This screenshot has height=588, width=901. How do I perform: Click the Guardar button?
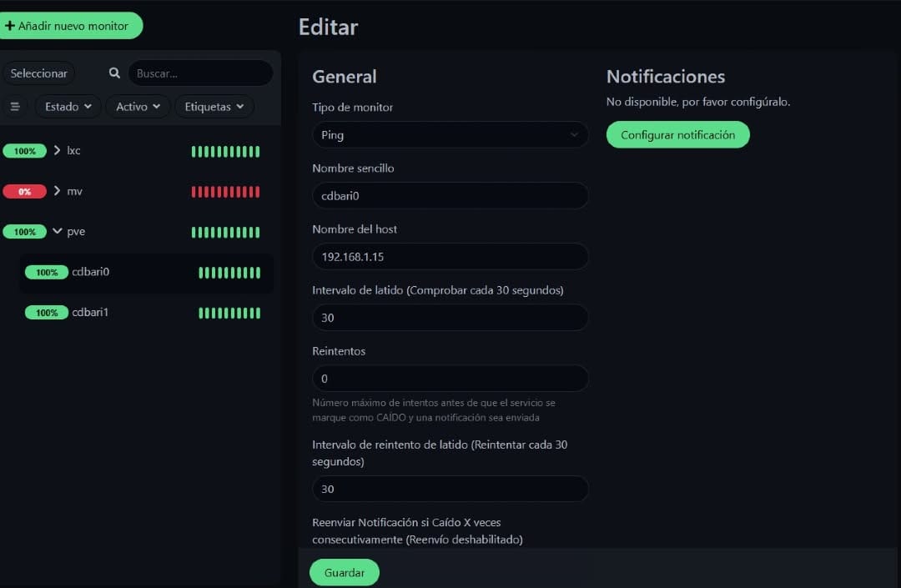pos(345,572)
